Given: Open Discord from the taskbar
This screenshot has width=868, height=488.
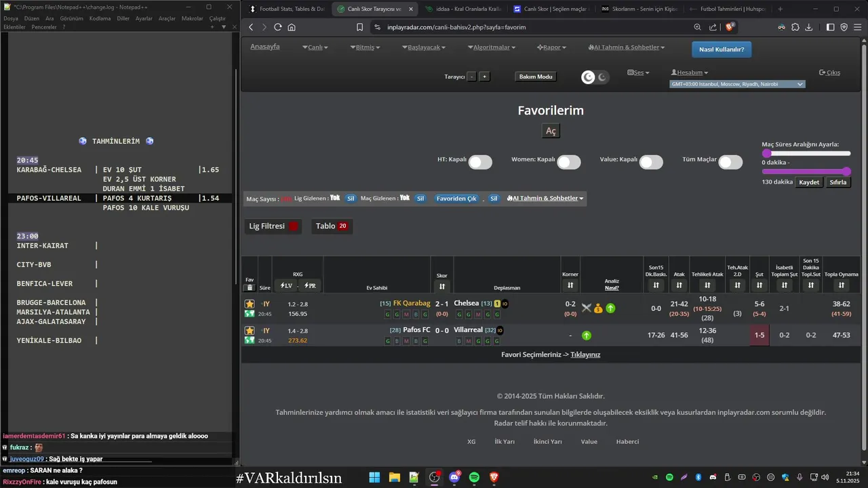Looking at the screenshot, I should tap(454, 477).
